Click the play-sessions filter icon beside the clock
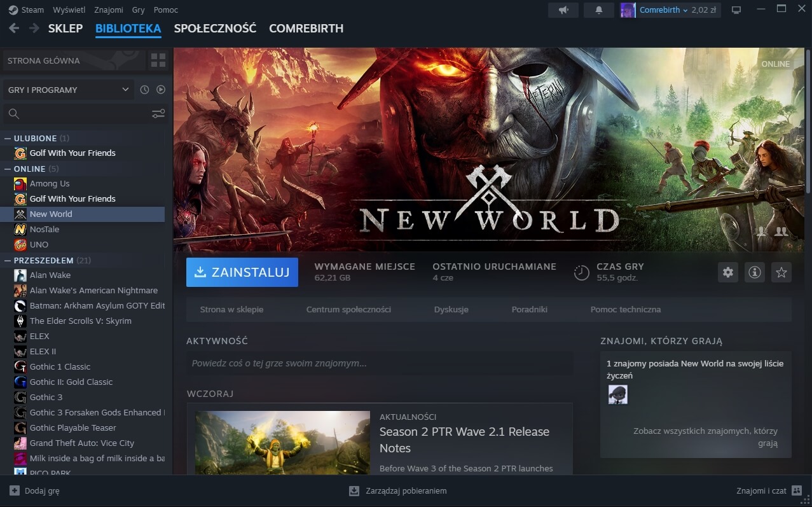The height and width of the screenshot is (507, 812). [160, 90]
